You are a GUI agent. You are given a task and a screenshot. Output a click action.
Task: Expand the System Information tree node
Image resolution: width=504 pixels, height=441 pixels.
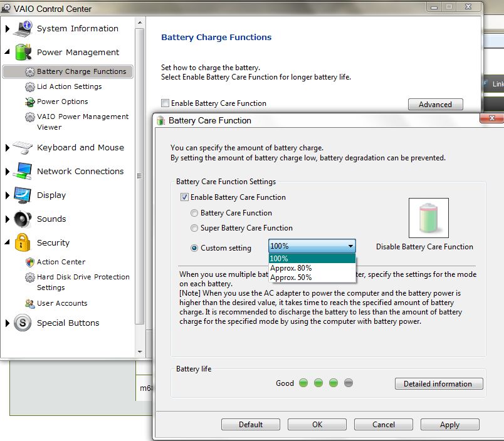(8, 29)
